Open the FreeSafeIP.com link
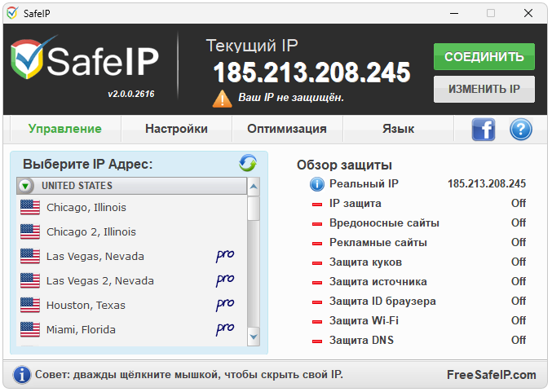This screenshot has height=392, width=552. coord(492,375)
